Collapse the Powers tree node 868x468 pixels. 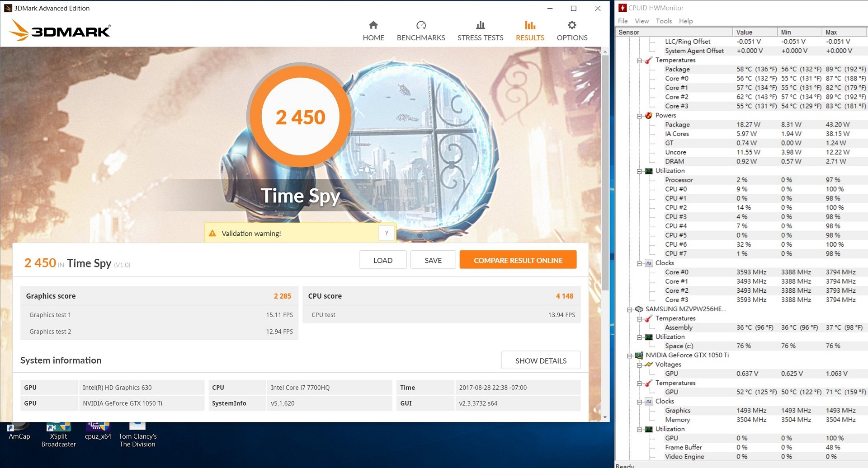(639, 116)
